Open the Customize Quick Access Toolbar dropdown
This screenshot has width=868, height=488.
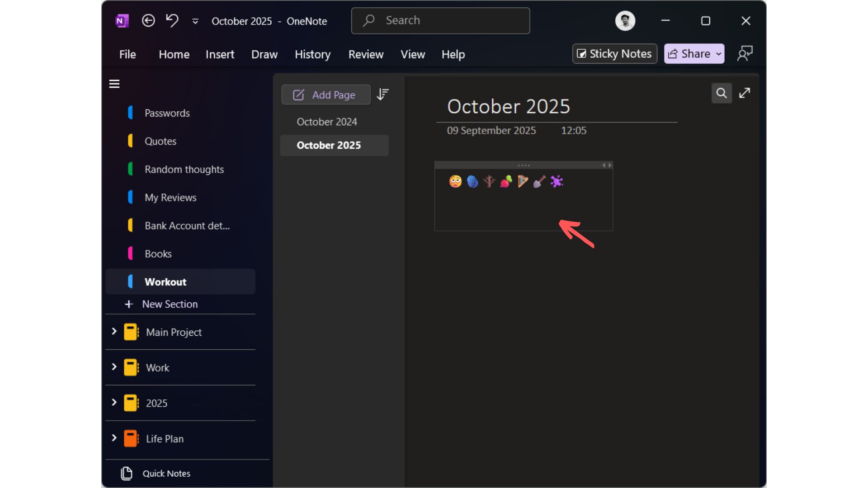click(195, 21)
